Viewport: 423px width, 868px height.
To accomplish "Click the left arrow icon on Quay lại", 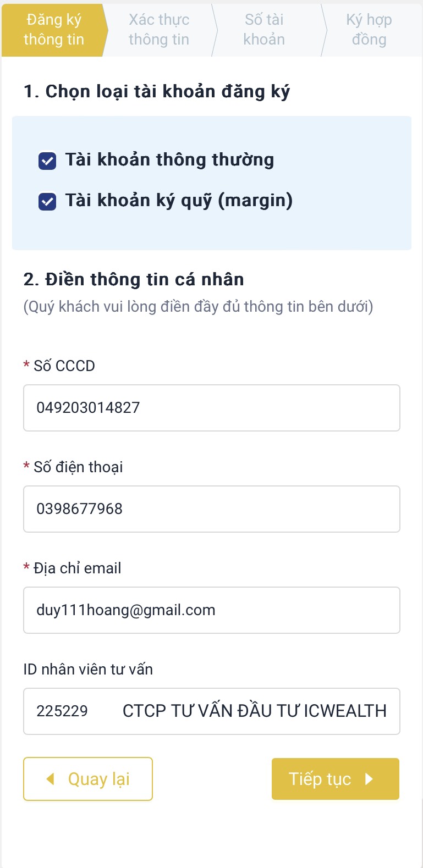I will [51, 779].
